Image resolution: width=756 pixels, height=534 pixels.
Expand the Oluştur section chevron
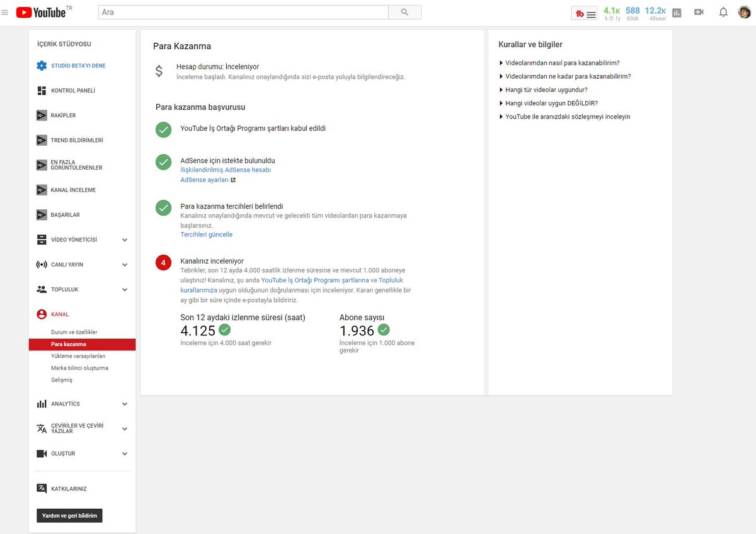125,454
